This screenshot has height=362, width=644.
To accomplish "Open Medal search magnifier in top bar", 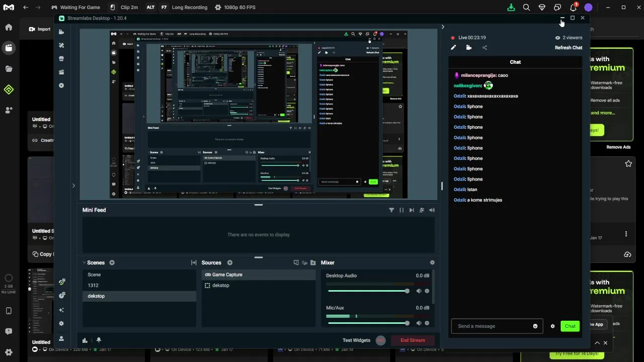I will point(526,8).
